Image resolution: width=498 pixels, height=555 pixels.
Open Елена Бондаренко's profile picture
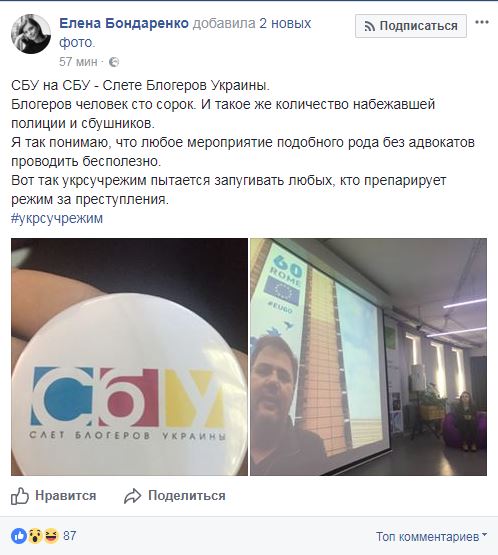click(31, 34)
